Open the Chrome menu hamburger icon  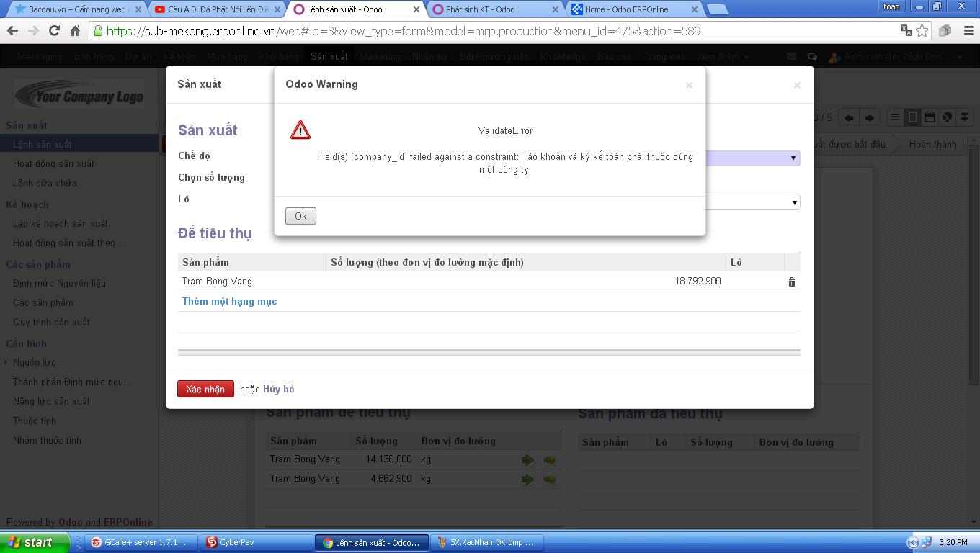tap(968, 31)
